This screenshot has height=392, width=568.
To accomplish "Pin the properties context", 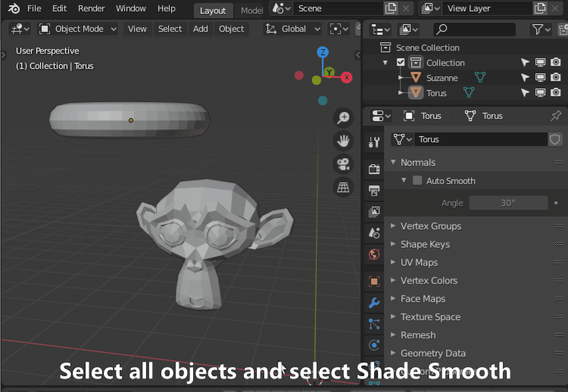I will coord(556,116).
